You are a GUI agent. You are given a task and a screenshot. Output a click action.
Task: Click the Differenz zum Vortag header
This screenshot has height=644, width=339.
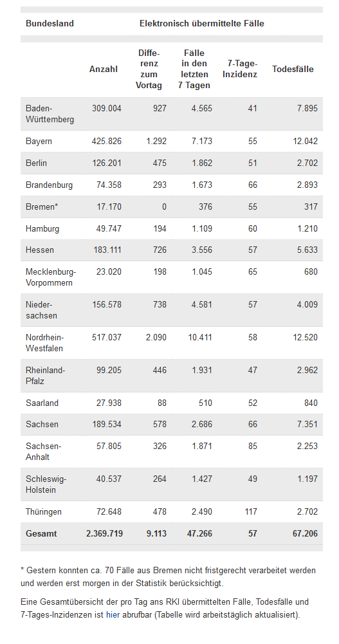149,69
